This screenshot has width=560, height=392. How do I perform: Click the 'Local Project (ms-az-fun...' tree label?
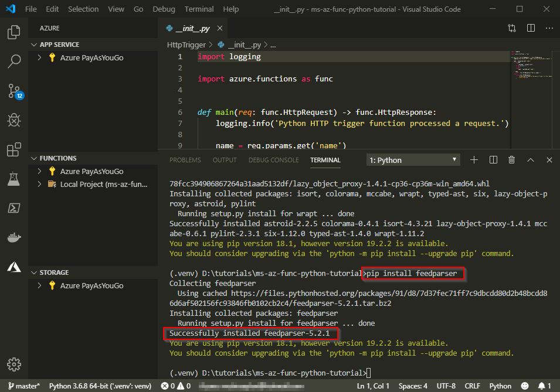(x=104, y=184)
